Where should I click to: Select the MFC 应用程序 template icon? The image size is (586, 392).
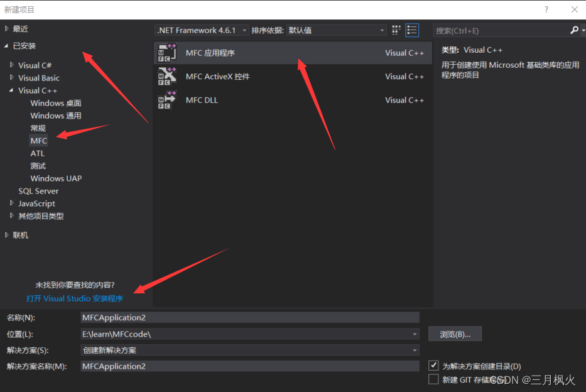pyautogui.click(x=166, y=53)
